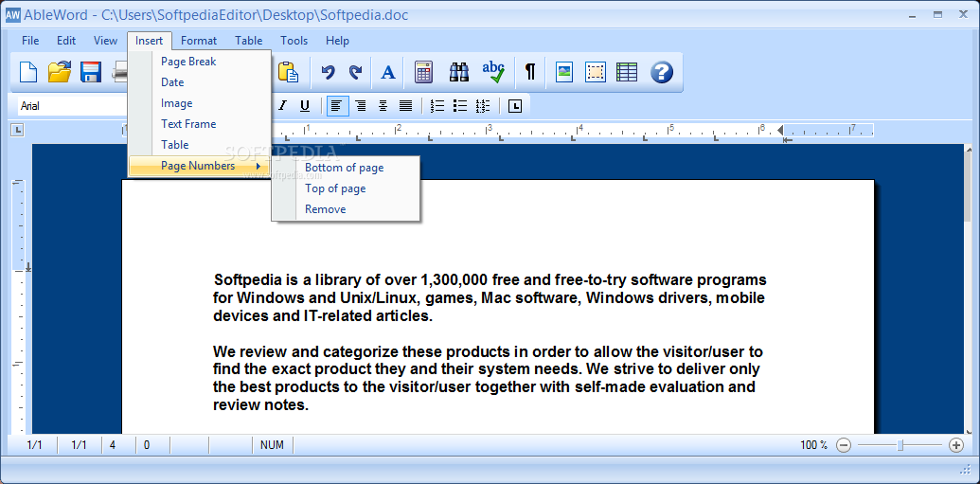
Task: Open the Arial font name box
Action: (74, 106)
